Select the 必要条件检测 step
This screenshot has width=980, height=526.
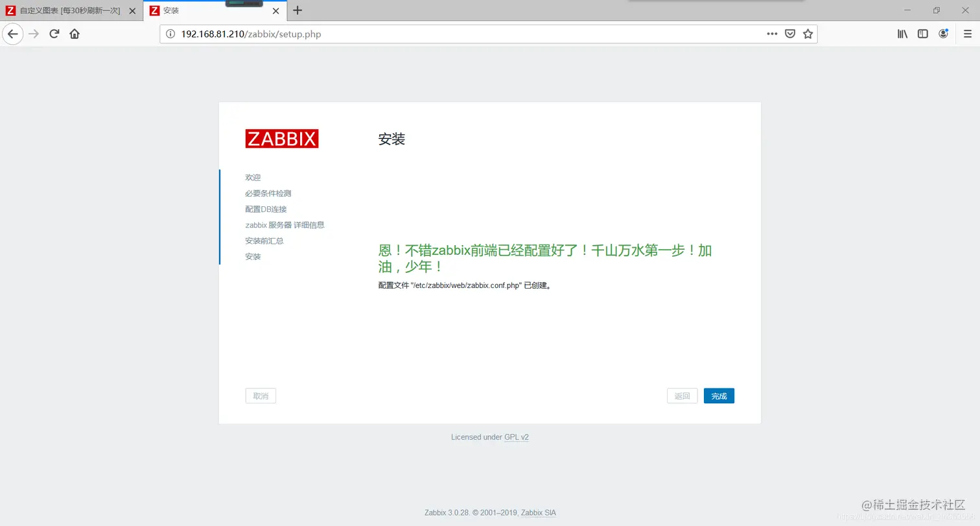tap(268, 193)
